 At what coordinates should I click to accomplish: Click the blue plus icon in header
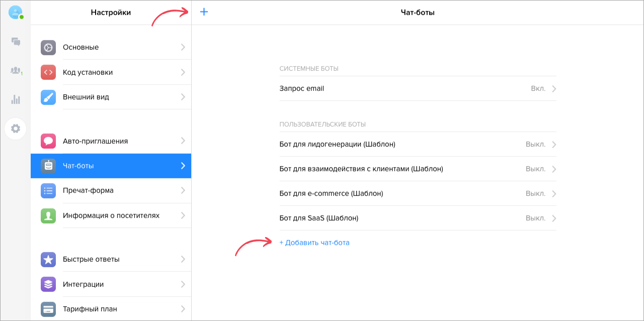click(x=204, y=12)
